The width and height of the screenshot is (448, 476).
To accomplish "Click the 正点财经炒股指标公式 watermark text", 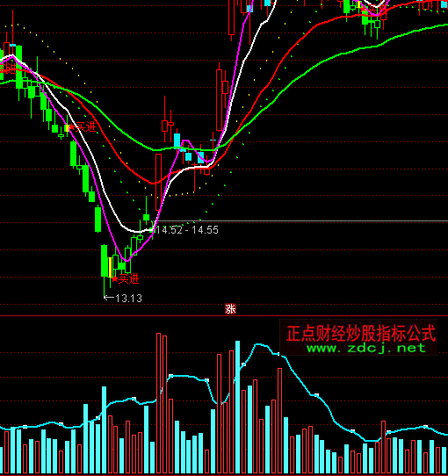I will pos(361,334).
